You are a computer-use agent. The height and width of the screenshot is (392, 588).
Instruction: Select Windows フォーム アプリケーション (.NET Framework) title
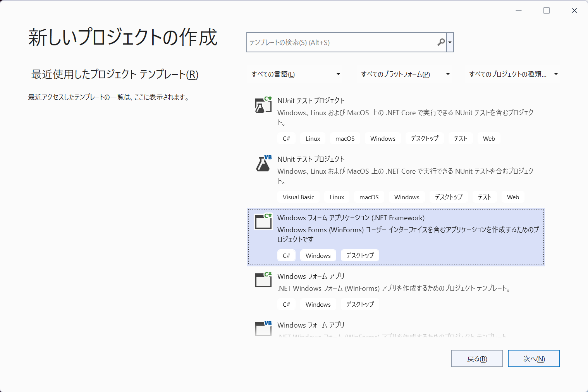click(351, 218)
